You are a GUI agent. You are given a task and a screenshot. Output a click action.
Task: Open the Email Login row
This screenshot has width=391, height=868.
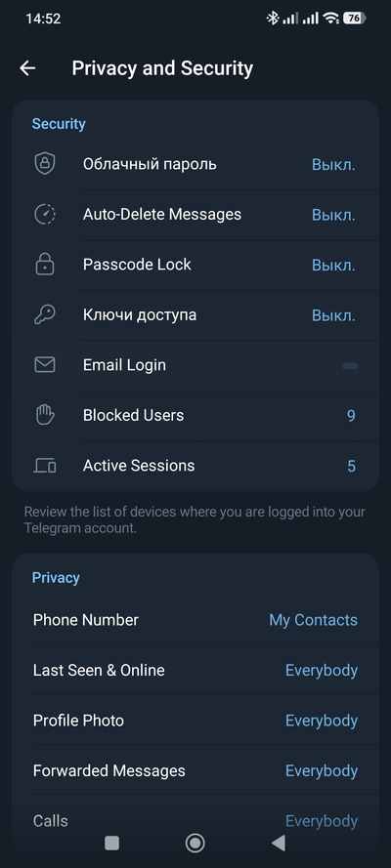(x=195, y=365)
